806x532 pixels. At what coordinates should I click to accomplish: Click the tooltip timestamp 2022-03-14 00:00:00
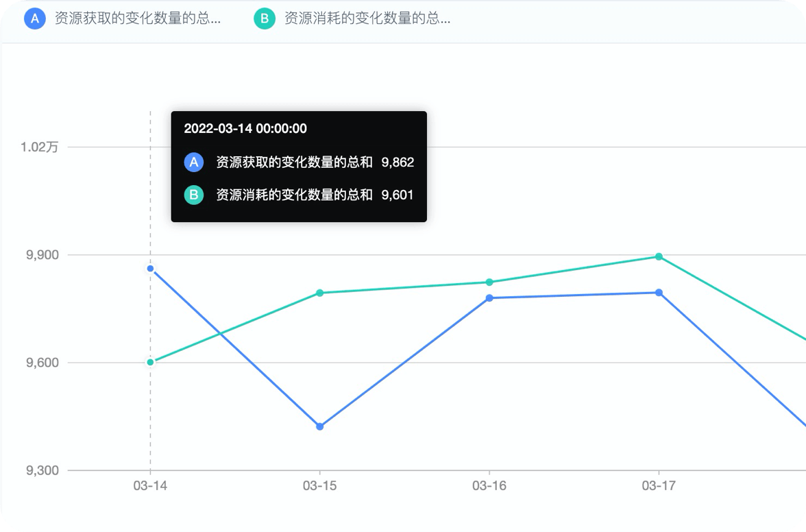tap(245, 129)
